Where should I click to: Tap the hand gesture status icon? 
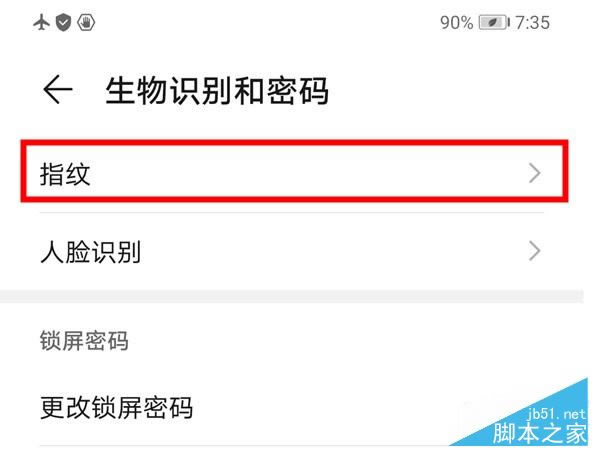click(86, 23)
